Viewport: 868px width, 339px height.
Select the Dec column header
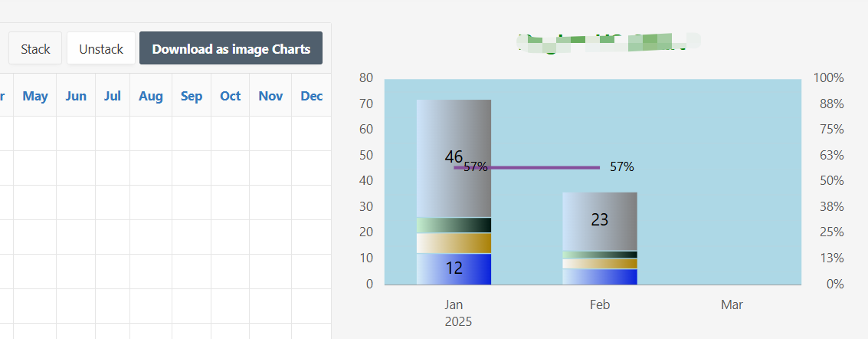(312, 96)
